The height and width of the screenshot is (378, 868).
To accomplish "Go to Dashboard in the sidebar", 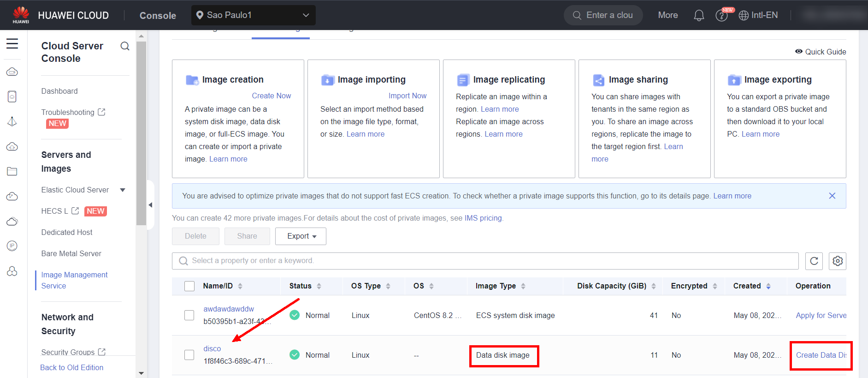I will coord(59,91).
